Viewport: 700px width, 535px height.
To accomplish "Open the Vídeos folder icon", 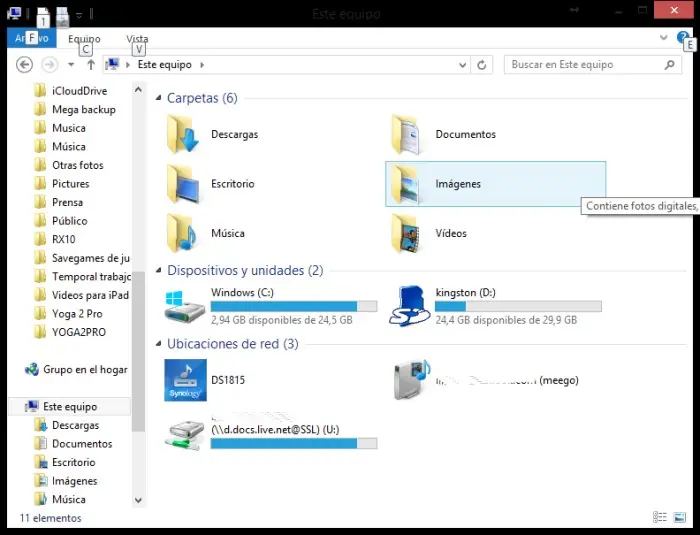I will click(405, 233).
